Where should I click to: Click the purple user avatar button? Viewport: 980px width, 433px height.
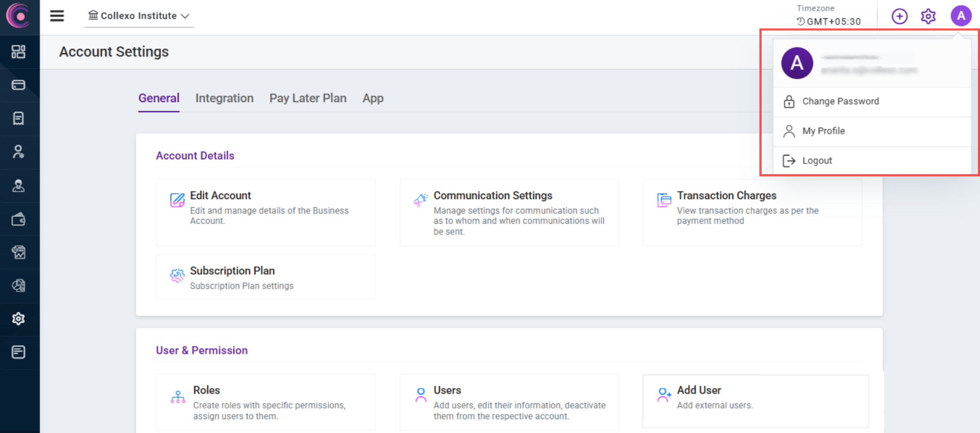pos(961,16)
